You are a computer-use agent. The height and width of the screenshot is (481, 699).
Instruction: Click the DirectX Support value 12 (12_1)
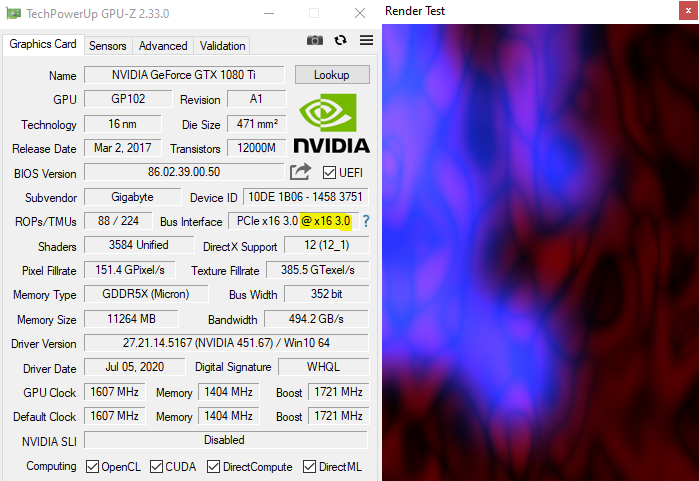327,245
